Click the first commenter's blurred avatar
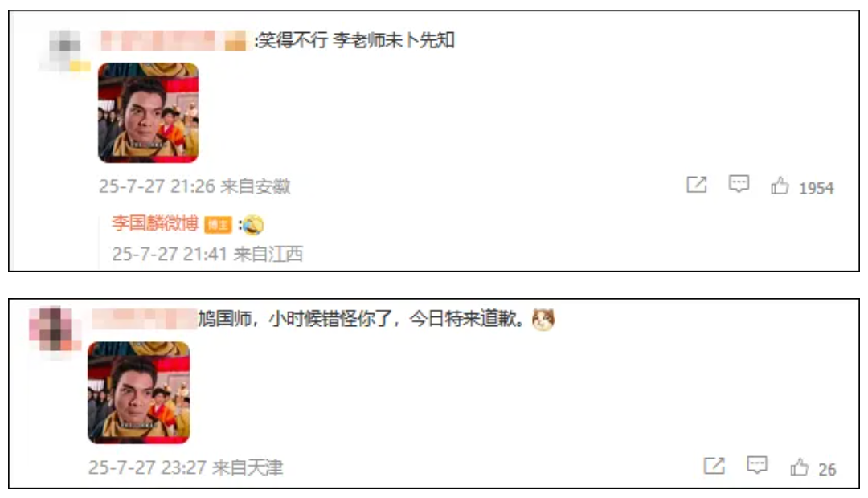Image resolution: width=868 pixels, height=498 pixels. coord(65,51)
